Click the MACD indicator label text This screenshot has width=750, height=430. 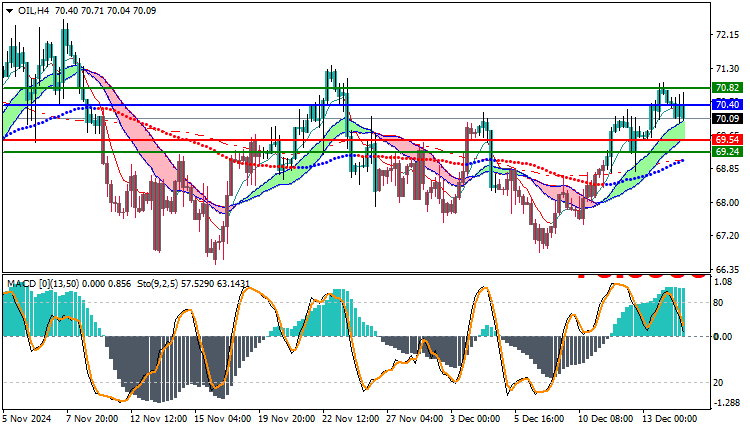(x=68, y=284)
